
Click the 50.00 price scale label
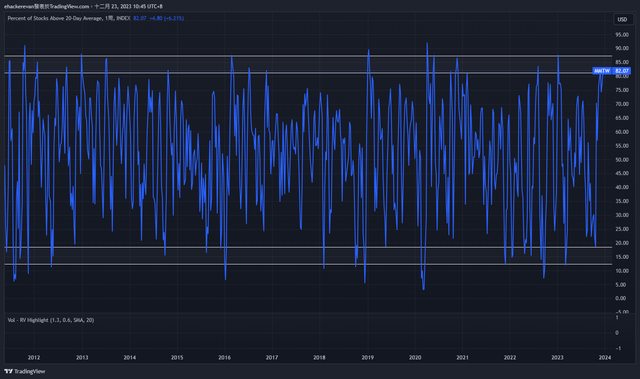pyautogui.click(x=622, y=160)
